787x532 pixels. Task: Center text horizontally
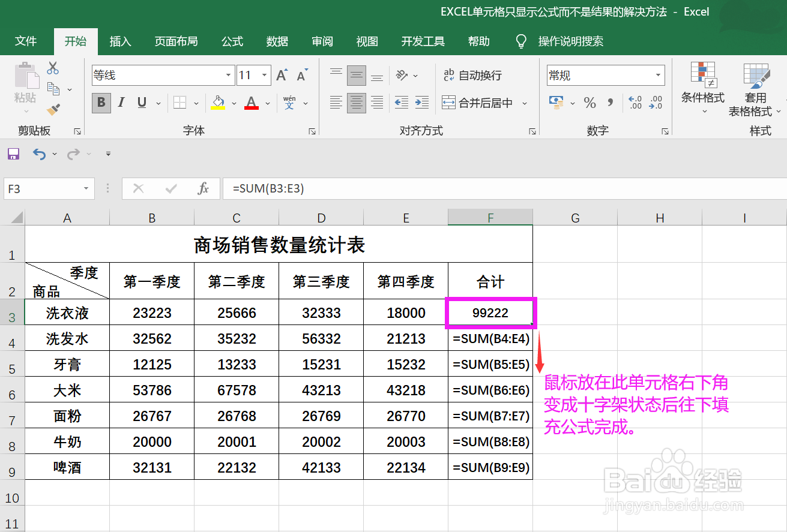(357, 103)
